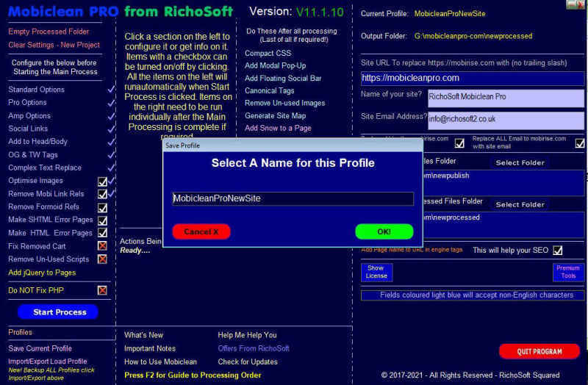This screenshot has height=385, width=588.
Task: Enable the Fix Removed Cart checkbox
Action: [x=102, y=246]
